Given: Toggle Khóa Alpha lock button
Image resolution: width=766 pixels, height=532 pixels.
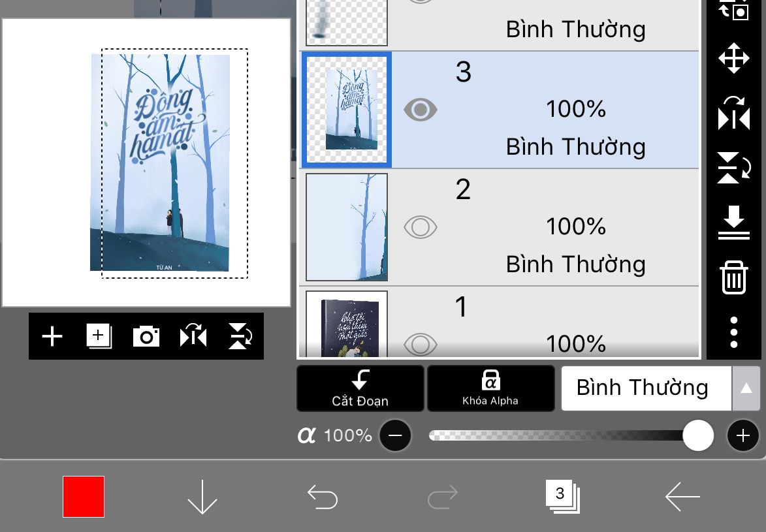Looking at the screenshot, I should coord(491,388).
